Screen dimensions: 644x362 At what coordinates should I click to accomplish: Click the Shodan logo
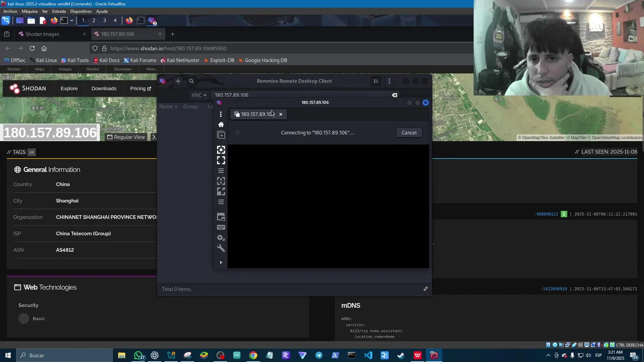28,88
